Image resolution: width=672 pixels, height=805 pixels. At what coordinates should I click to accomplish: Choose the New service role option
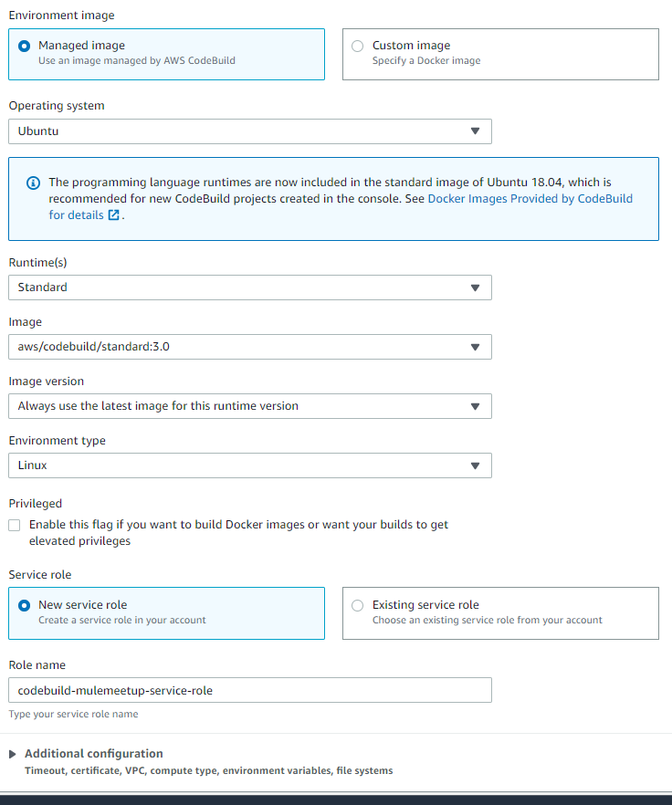25,605
